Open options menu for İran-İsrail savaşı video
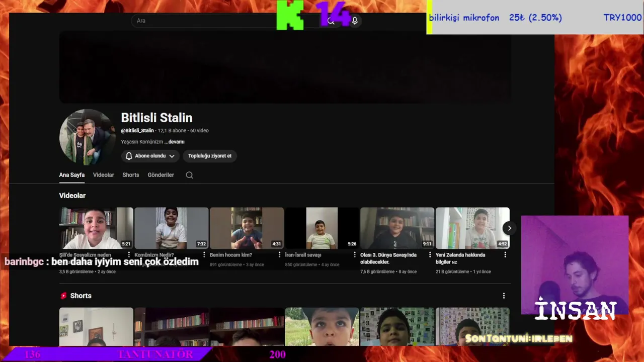 coord(355,255)
